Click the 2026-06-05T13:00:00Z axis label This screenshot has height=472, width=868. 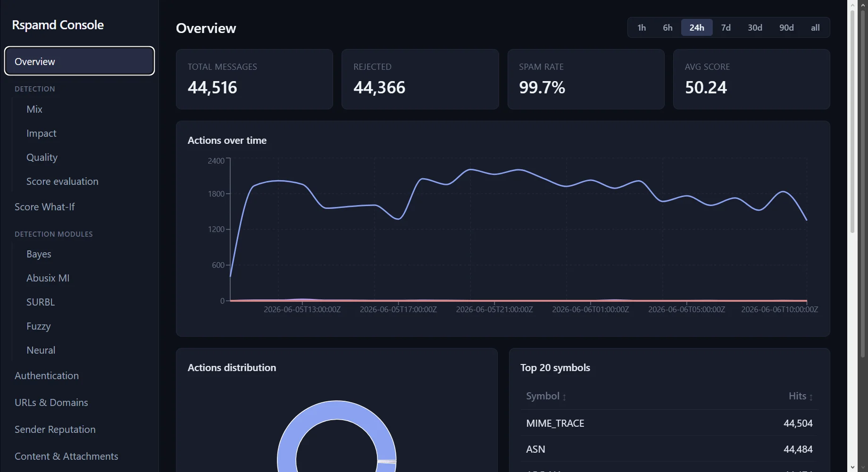302,309
